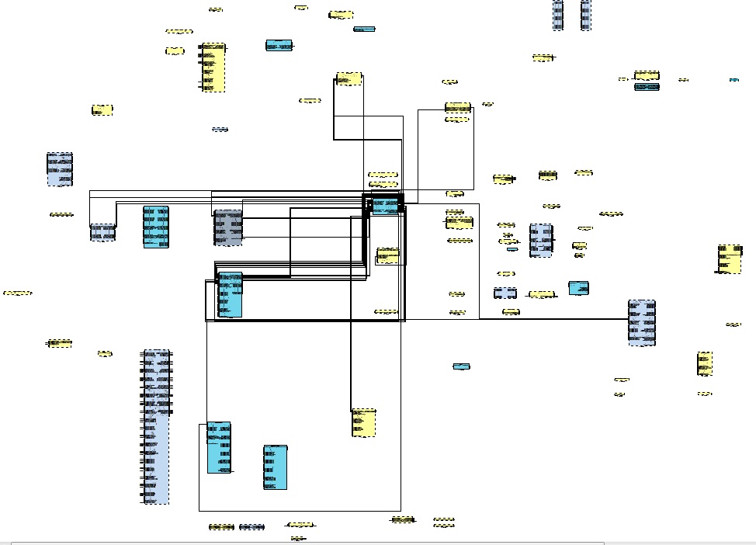756x545 pixels.
Task: Click the yellow block at the far right edge
Action: tap(729, 259)
